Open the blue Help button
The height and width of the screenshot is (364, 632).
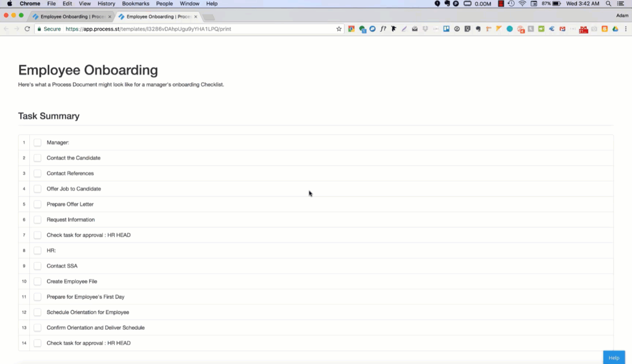pos(614,357)
